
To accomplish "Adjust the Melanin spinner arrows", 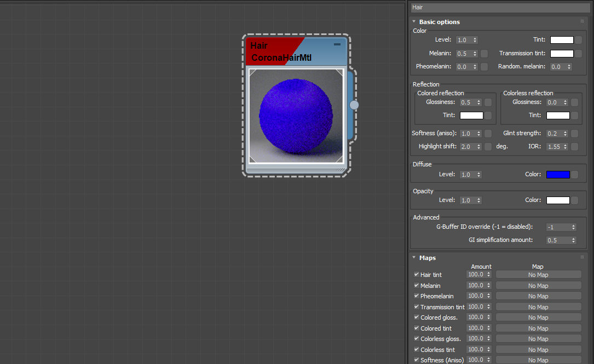I will (475, 54).
